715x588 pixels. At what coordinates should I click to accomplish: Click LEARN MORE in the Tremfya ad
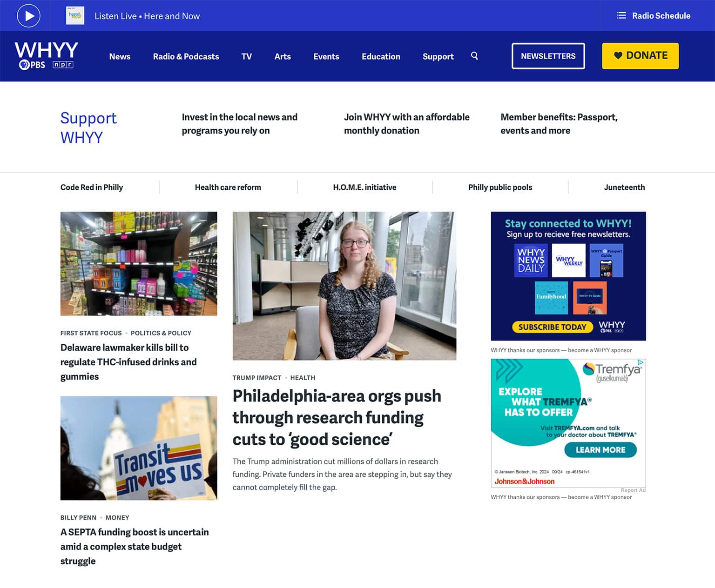point(600,450)
